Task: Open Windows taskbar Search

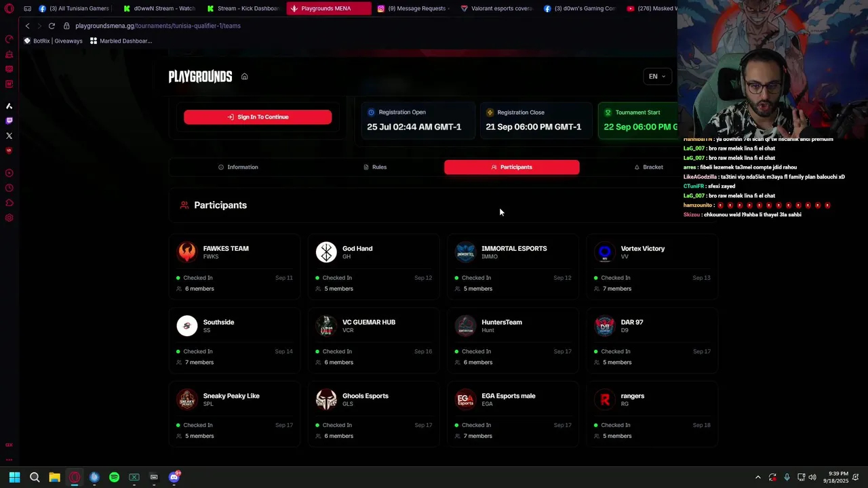Action: pyautogui.click(x=35, y=477)
